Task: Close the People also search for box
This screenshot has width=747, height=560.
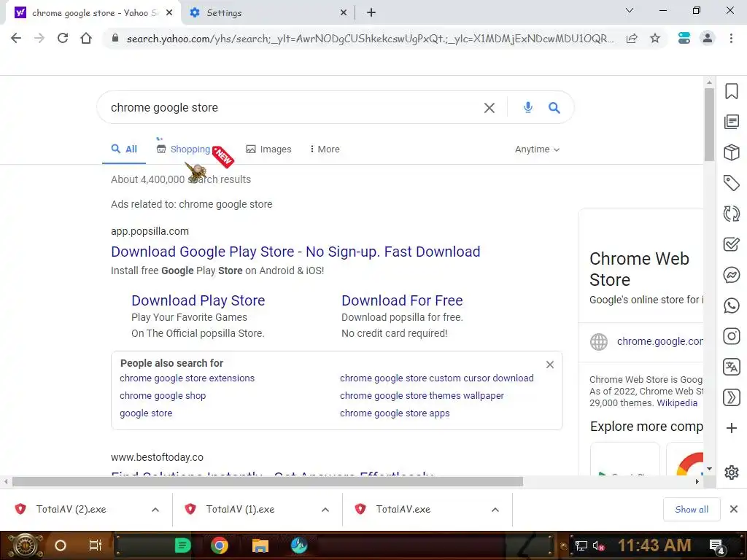Action: click(550, 365)
